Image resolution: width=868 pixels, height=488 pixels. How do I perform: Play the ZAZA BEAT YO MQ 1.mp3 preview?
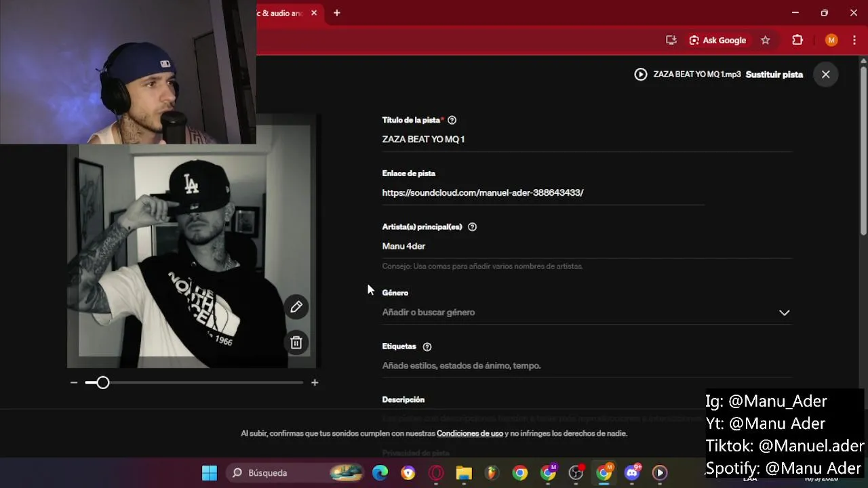point(641,75)
